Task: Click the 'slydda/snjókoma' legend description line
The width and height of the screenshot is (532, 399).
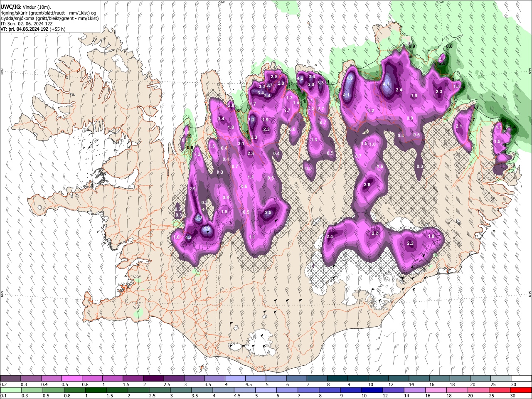Action: click(x=49, y=18)
